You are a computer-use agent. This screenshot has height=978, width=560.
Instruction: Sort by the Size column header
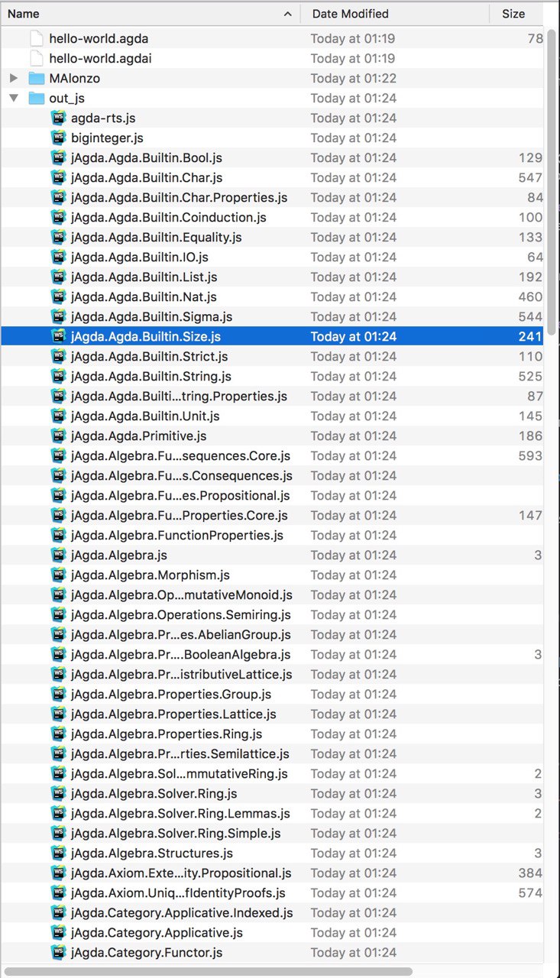coord(517,14)
